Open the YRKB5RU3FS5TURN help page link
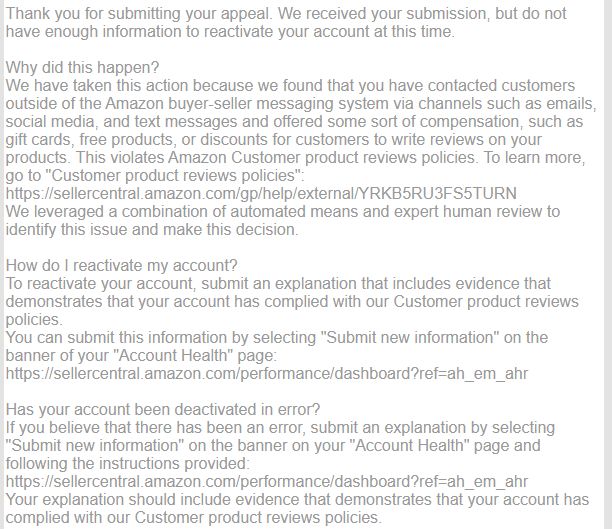This screenshot has height=529, width=612. click(261, 193)
